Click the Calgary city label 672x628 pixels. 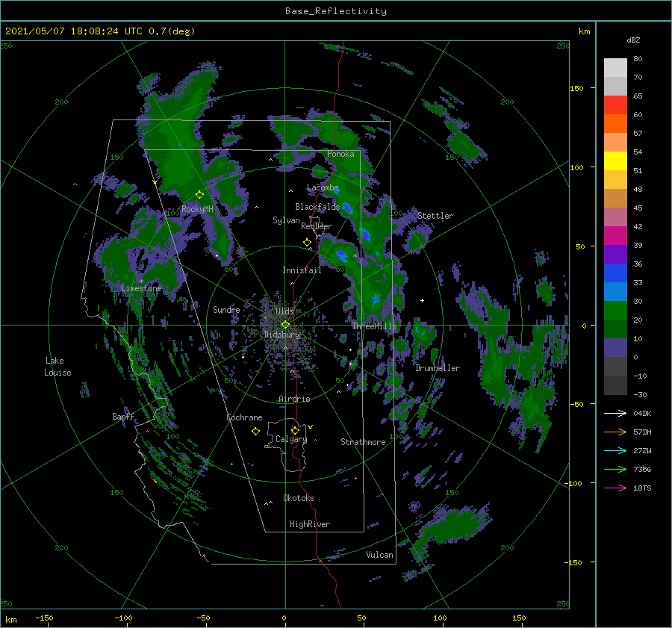(x=291, y=439)
